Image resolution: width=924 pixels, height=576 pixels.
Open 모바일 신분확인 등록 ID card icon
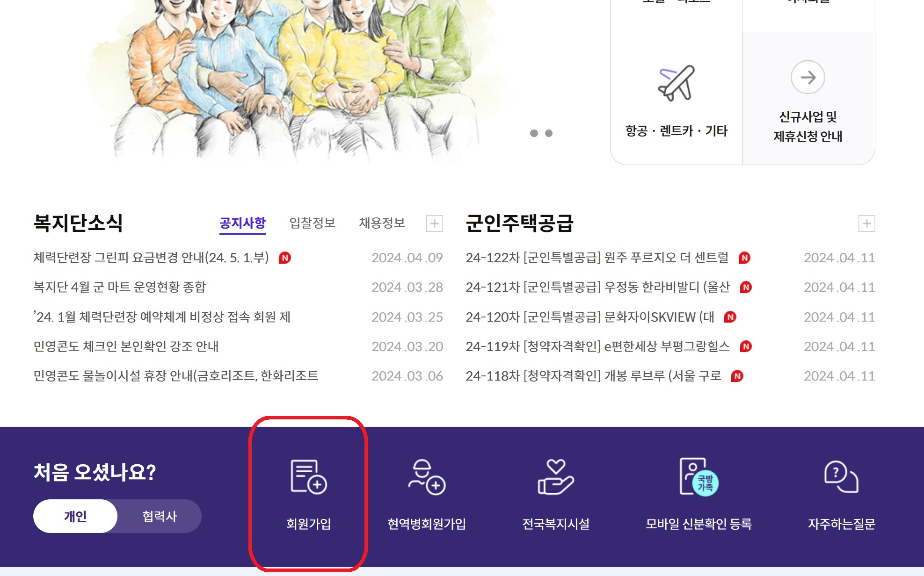pyautogui.click(x=698, y=476)
